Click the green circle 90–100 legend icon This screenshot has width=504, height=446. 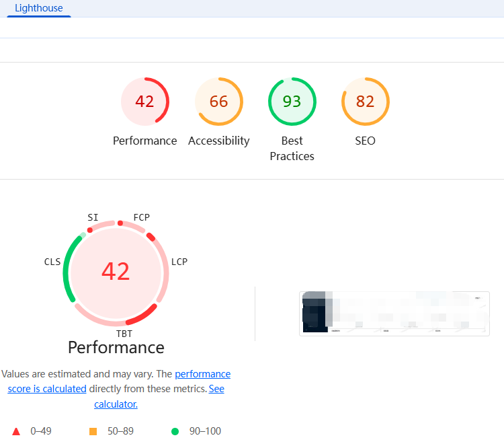[x=175, y=431]
